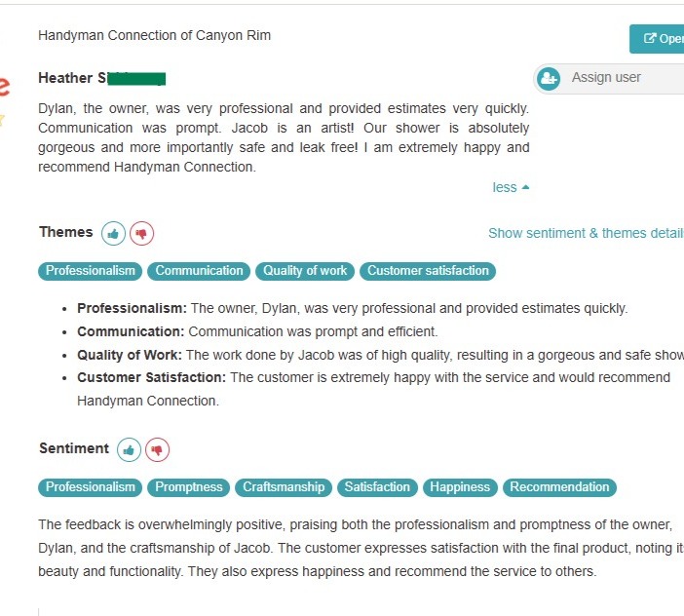This screenshot has height=616, width=684.
Task: Select the Professionalism theme tag
Action: click(91, 271)
